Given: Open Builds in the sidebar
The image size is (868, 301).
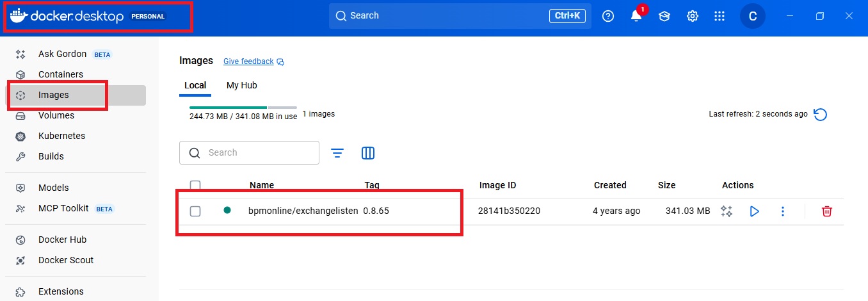Looking at the screenshot, I should (x=76, y=156).
